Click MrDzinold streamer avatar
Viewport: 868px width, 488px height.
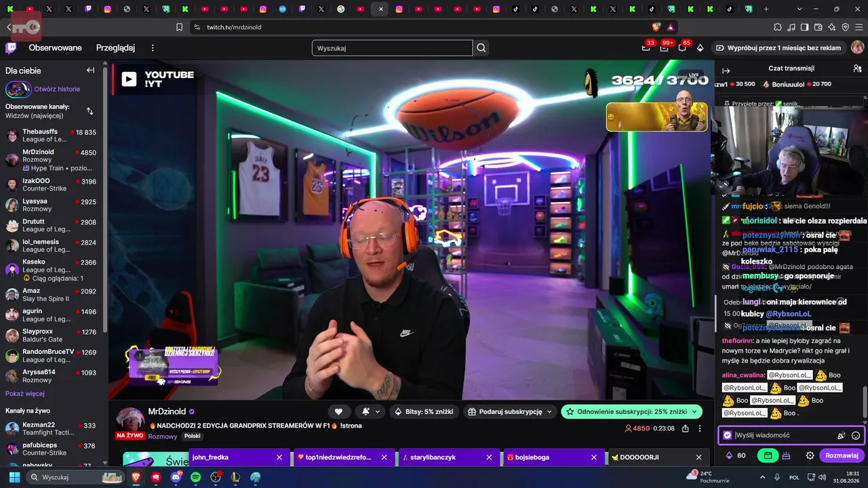point(130,420)
